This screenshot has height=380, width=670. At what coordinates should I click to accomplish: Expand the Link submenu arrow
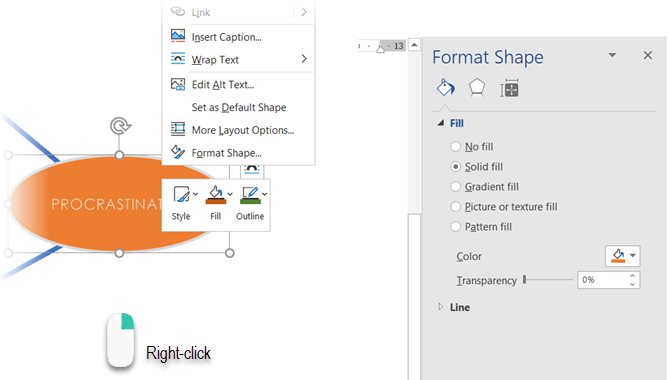[304, 12]
